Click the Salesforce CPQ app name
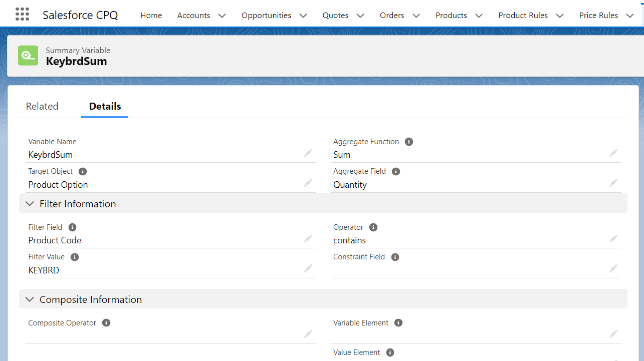The image size is (644, 361). [x=80, y=15]
